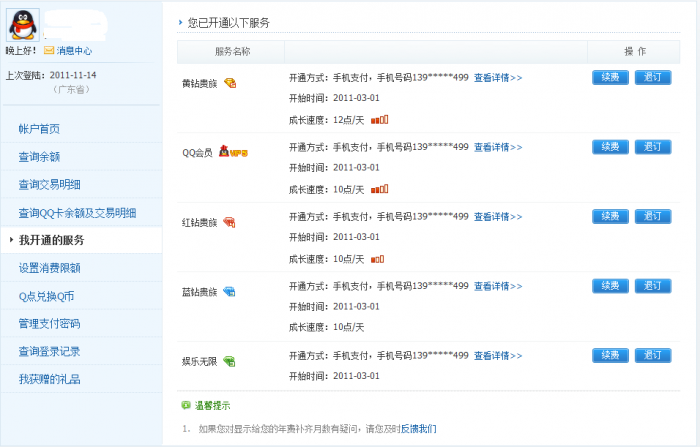Unsubscribe 蓝钻贵族 with 退订 button

[x=653, y=286]
